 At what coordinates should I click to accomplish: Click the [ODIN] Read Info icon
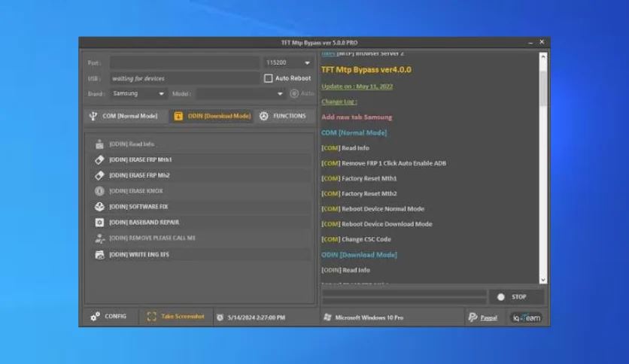(x=99, y=144)
